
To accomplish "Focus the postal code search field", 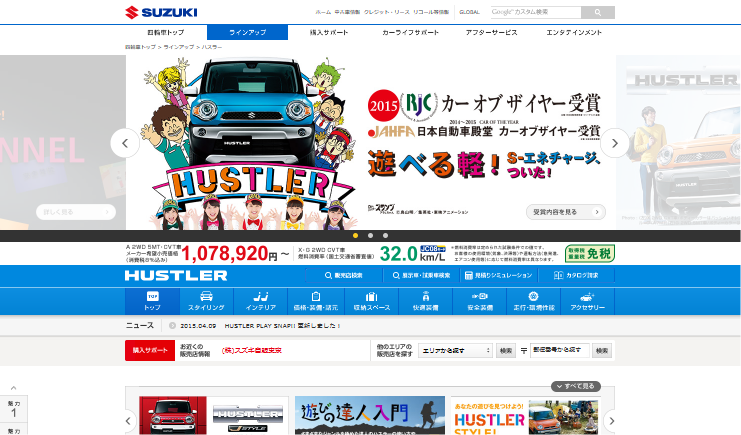I will point(560,350).
